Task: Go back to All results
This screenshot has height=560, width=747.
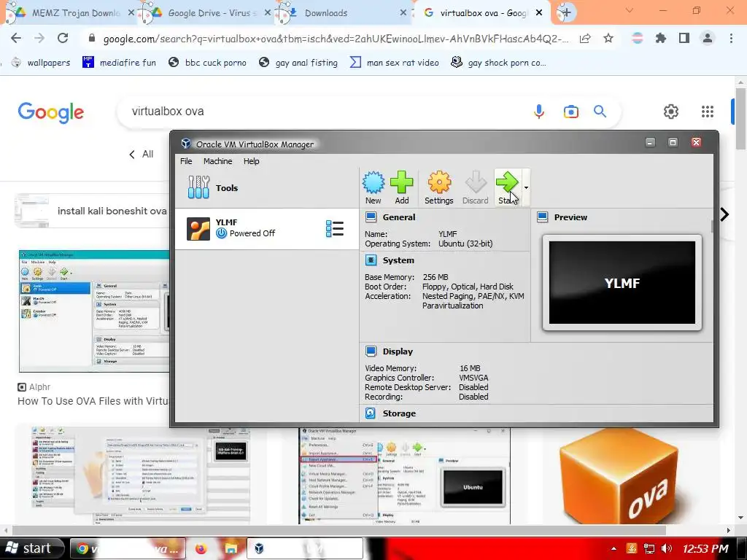Action: tap(142, 155)
